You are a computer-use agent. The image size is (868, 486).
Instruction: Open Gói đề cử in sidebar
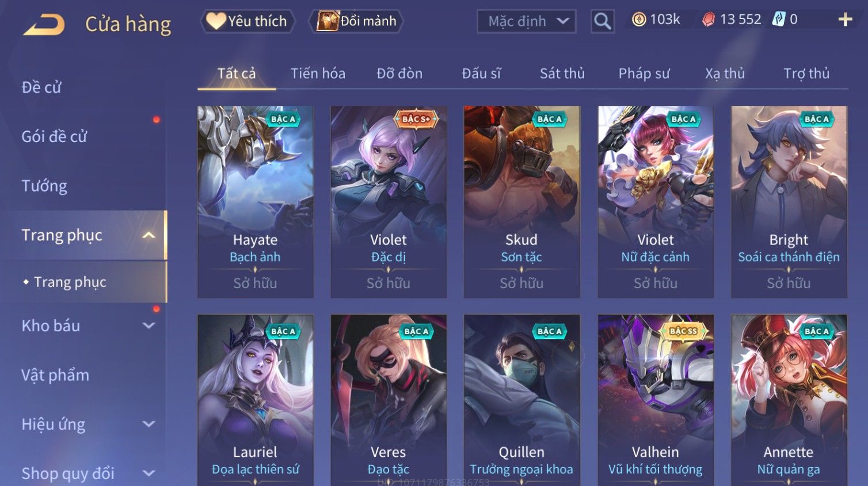(x=54, y=137)
